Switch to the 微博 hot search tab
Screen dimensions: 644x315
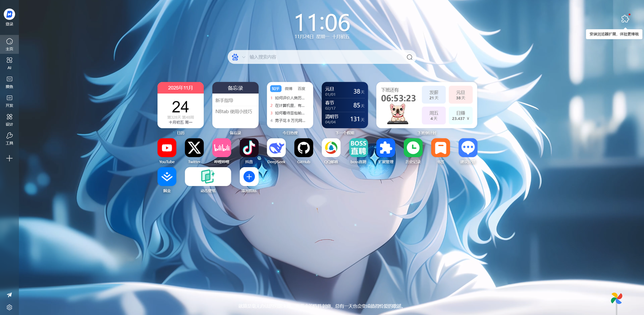288,89
